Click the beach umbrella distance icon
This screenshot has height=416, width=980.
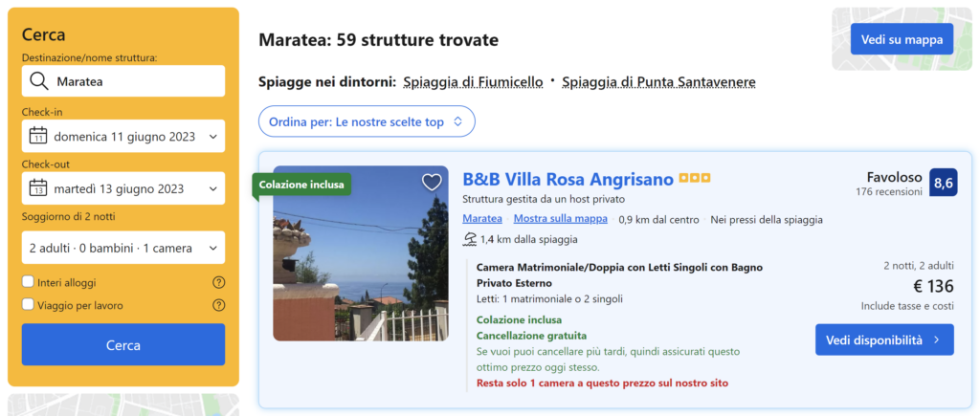point(470,239)
